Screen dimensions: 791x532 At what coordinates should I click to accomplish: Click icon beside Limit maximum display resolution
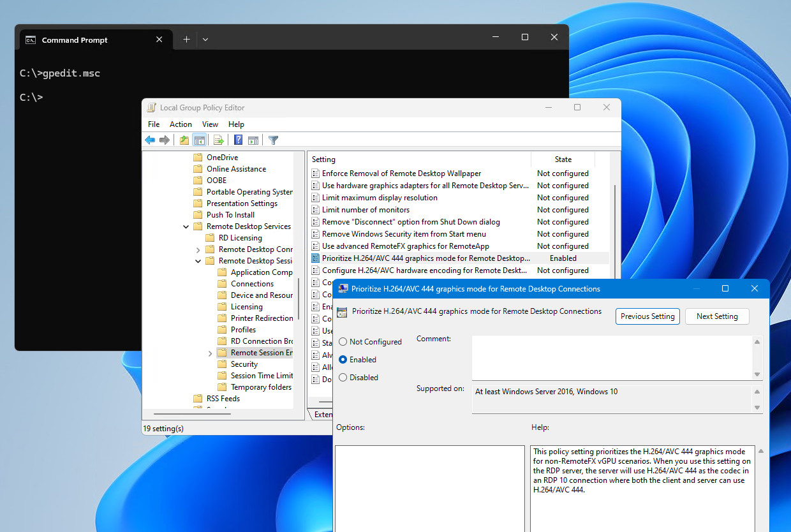[314, 198]
